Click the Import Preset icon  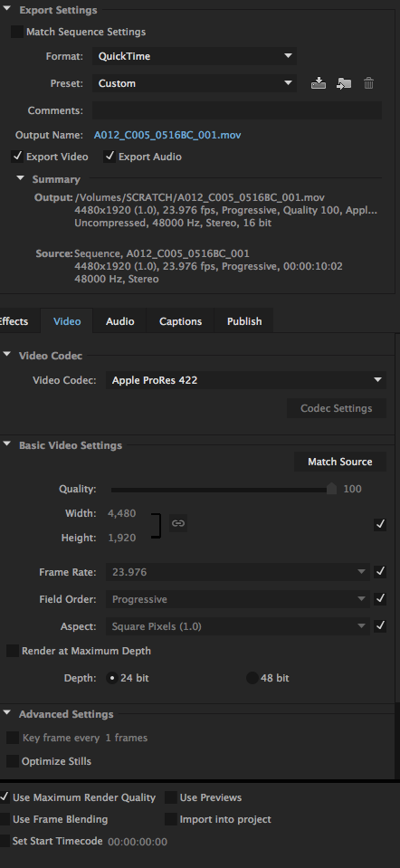click(x=344, y=83)
